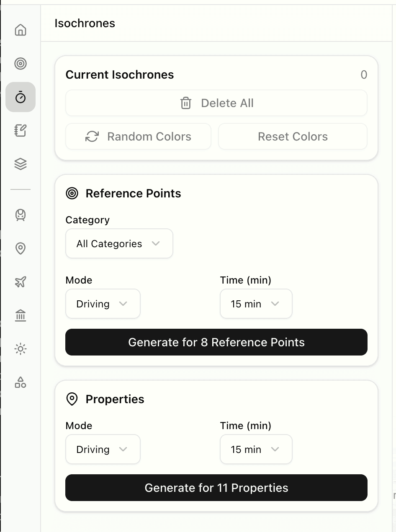Click the map pin sidebar icon
The image size is (396, 532).
[20, 248]
